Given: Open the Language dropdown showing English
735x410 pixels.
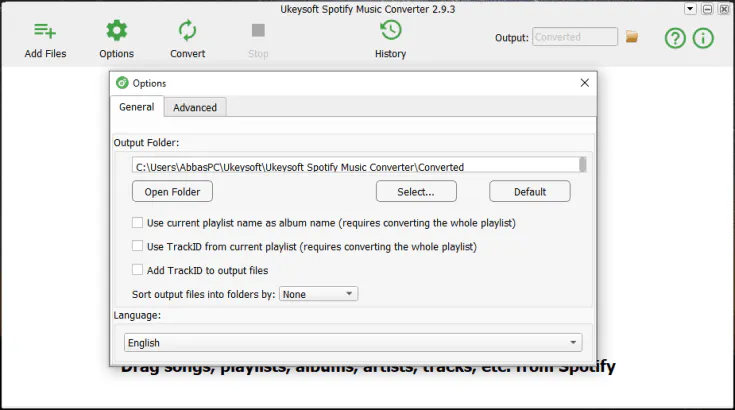Looking at the screenshot, I should click(x=353, y=343).
